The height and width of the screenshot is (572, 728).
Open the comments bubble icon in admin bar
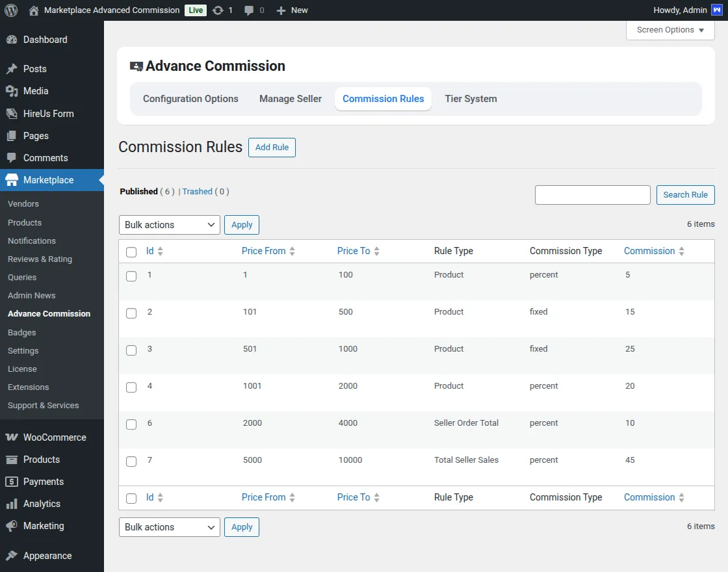click(x=249, y=10)
